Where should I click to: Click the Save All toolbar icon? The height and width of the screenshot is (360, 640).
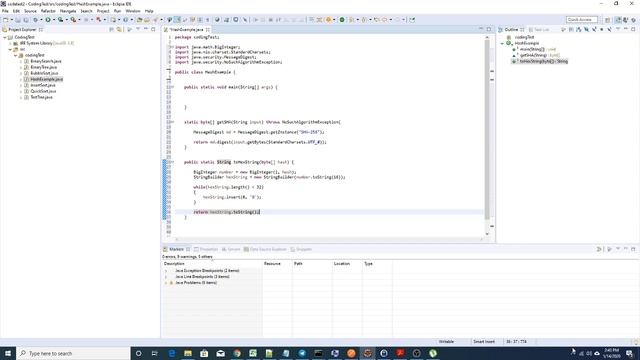click(26, 20)
